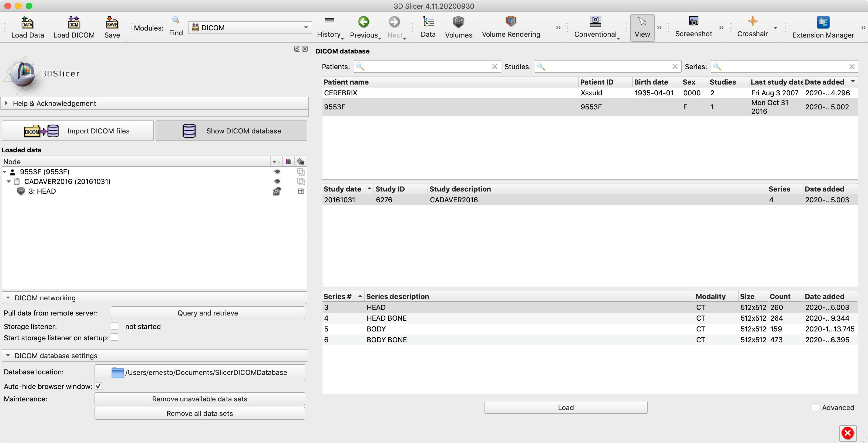
Task: Sort by Patient name column header
Action: click(x=450, y=82)
